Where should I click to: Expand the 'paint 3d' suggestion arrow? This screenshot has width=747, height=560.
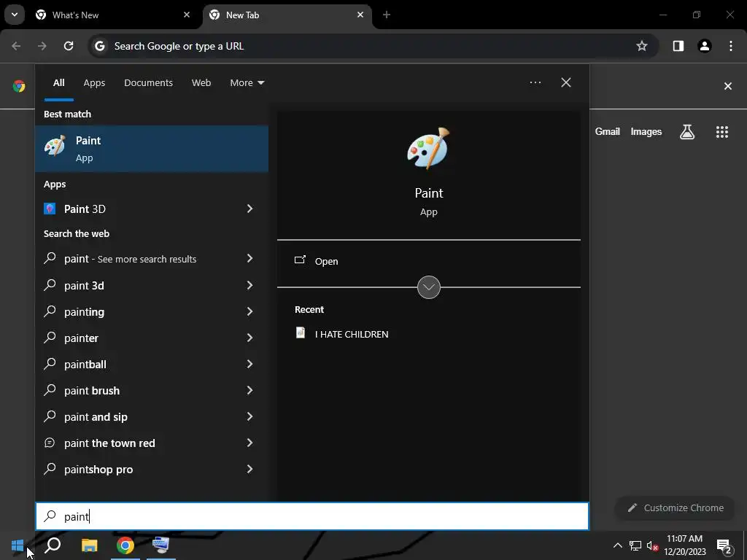tap(249, 285)
